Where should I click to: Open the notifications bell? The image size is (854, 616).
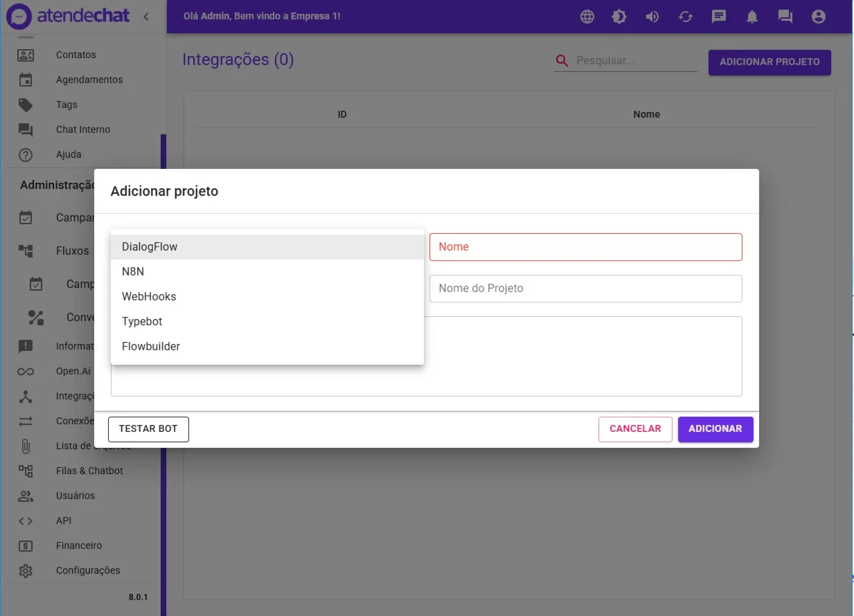click(x=752, y=17)
